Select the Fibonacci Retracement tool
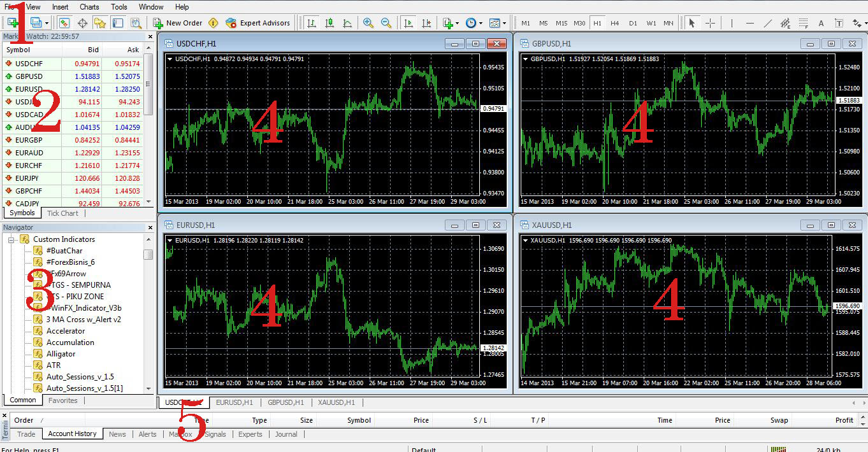 click(803, 23)
